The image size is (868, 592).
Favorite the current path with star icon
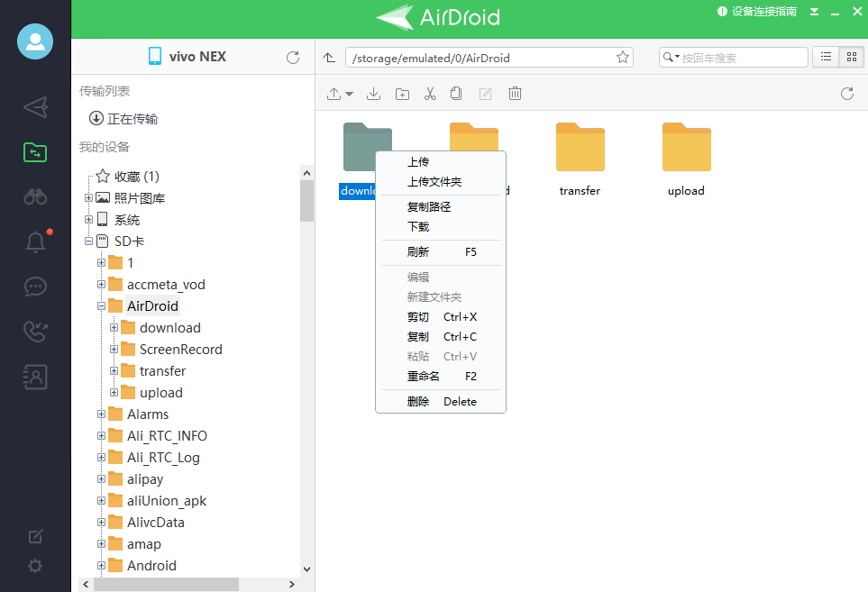(622, 58)
